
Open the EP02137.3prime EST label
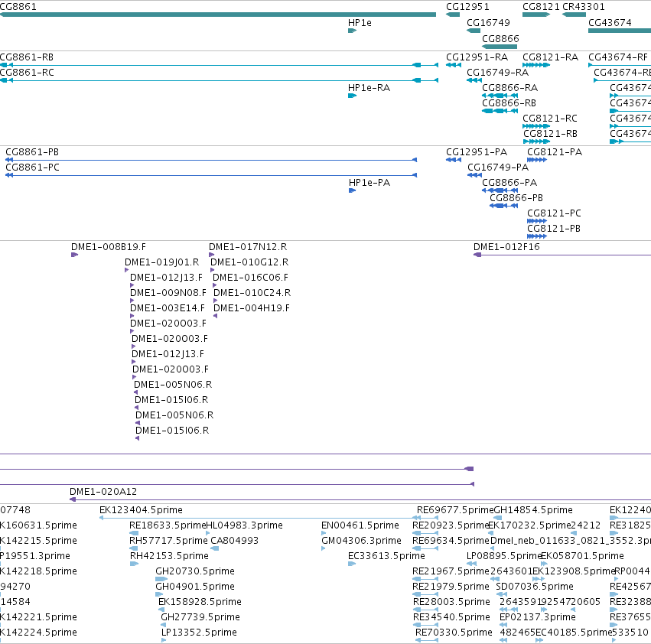538,617
